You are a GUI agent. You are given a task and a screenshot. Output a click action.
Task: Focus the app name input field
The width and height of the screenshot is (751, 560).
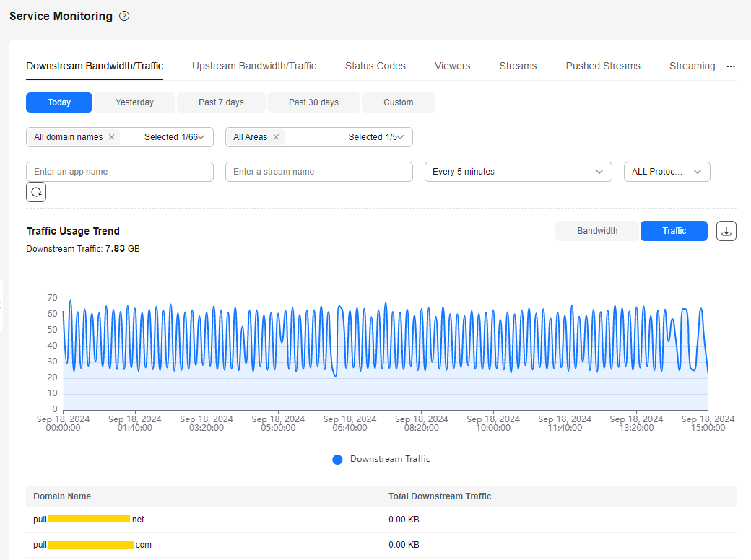point(120,172)
